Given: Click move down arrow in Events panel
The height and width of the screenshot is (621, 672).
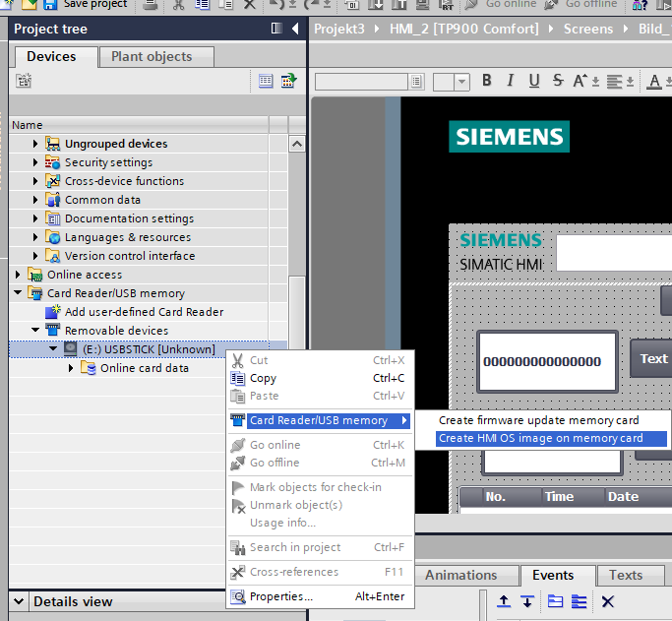Looking at the screenshot, I should 527,601.
